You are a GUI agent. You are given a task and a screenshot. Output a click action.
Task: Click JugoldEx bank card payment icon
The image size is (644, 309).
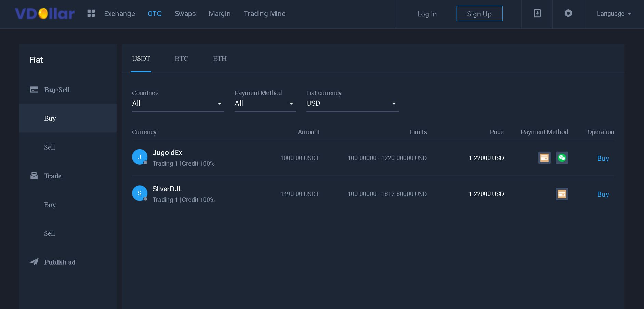(544, 158)
